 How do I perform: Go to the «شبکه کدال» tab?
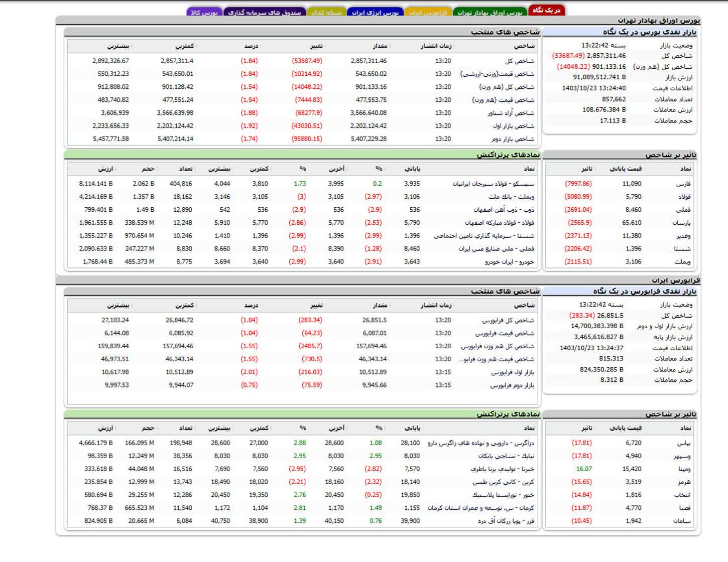click(x=326, y=12)
